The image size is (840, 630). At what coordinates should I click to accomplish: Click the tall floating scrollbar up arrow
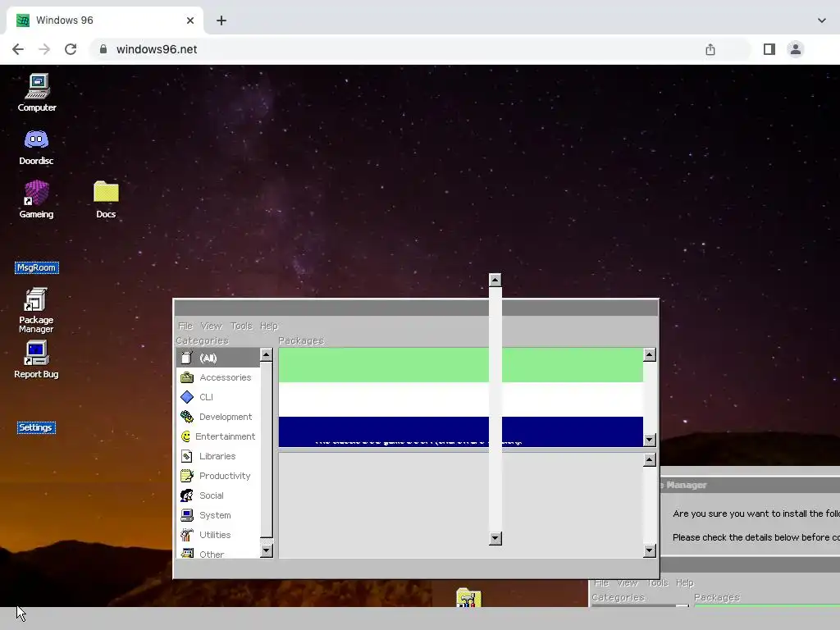[x=495, y=280]
